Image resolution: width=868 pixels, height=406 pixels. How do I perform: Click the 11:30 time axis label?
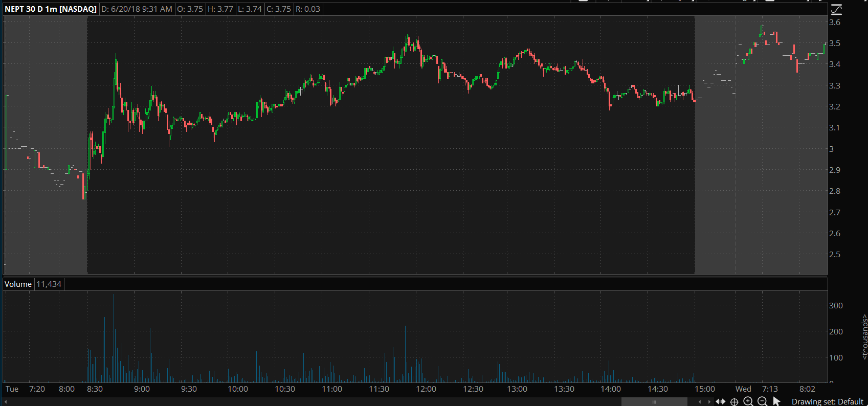click(x=379, y=389)
